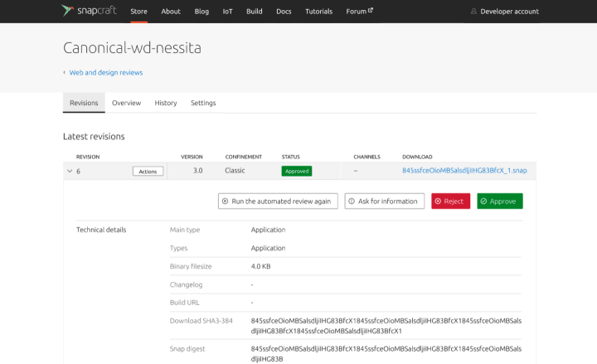Screen dimensions: 597x364
Task: Click the REVISION column header
Action: point(88,157)
